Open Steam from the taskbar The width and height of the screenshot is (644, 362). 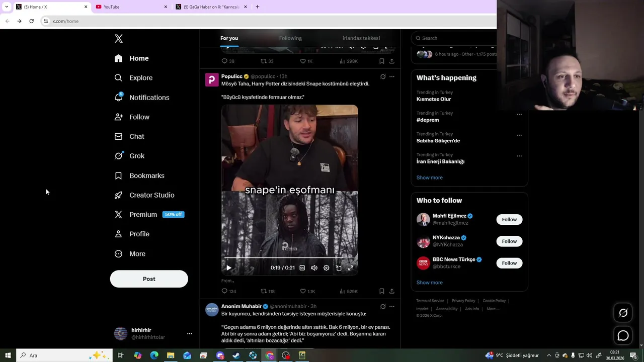[236, 355]
